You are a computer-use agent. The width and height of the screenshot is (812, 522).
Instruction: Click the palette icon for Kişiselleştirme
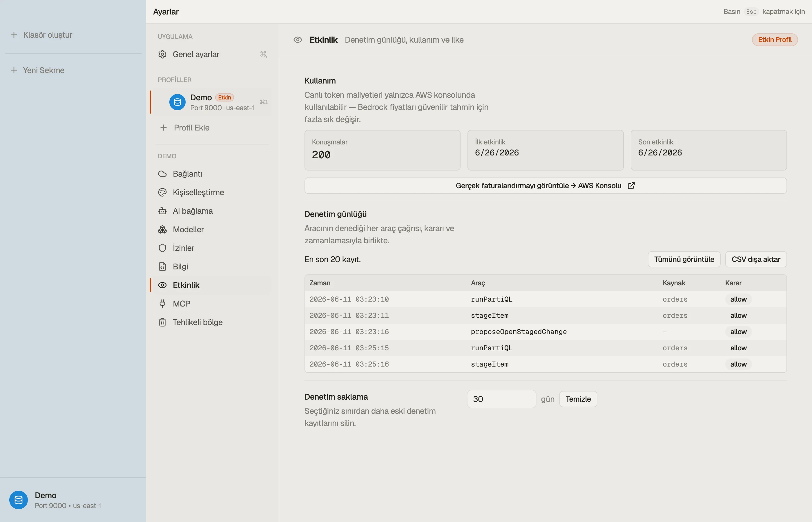pyautogui.click(x=162, y=193)
